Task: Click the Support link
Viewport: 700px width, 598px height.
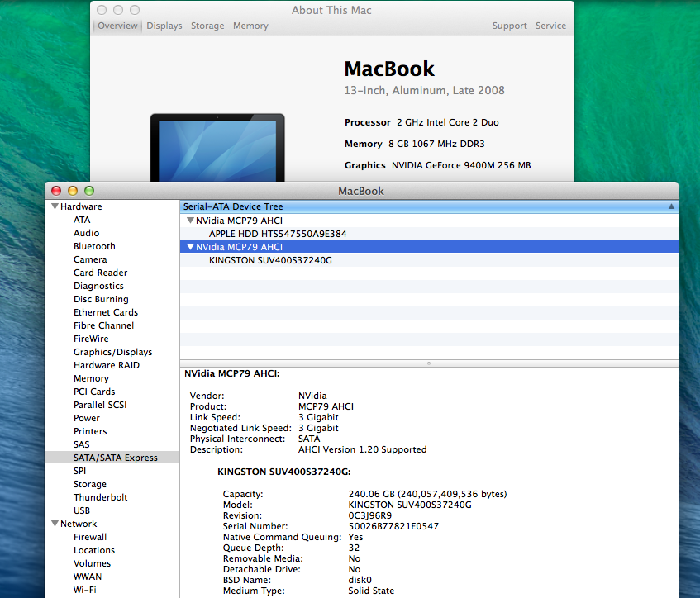Action: [x=509, y=26]
